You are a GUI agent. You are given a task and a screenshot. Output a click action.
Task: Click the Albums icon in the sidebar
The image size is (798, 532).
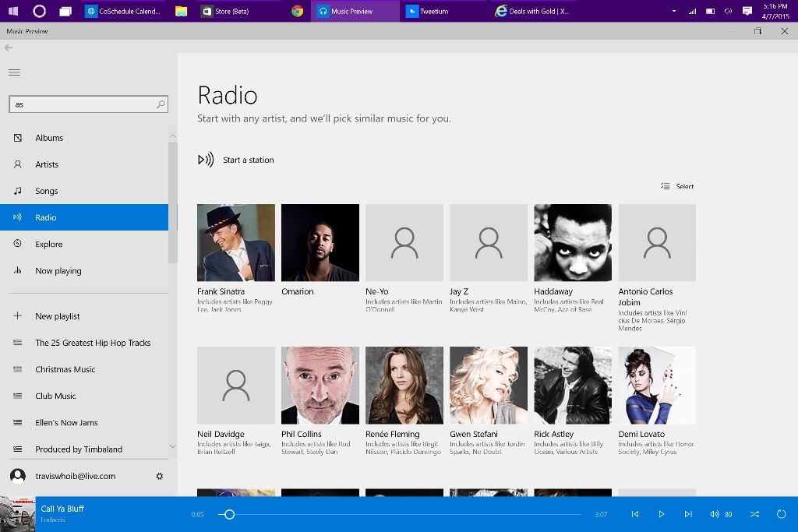[x=18, y=138]
